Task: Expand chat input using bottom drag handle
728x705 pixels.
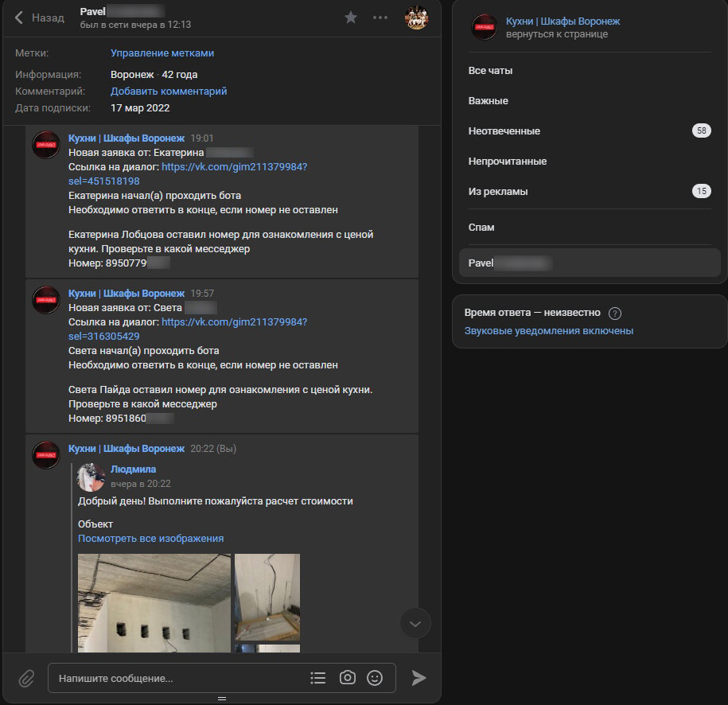Action: (x=222, y=699)
